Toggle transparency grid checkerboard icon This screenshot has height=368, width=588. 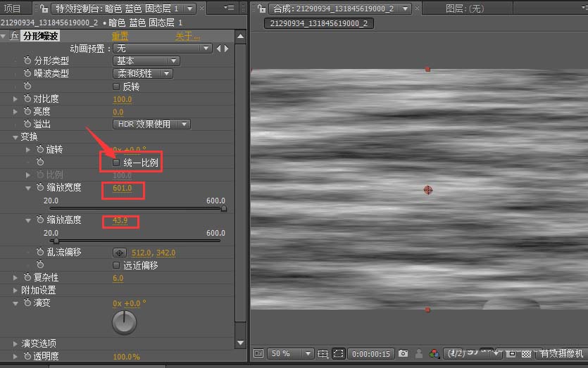(527, 354)
